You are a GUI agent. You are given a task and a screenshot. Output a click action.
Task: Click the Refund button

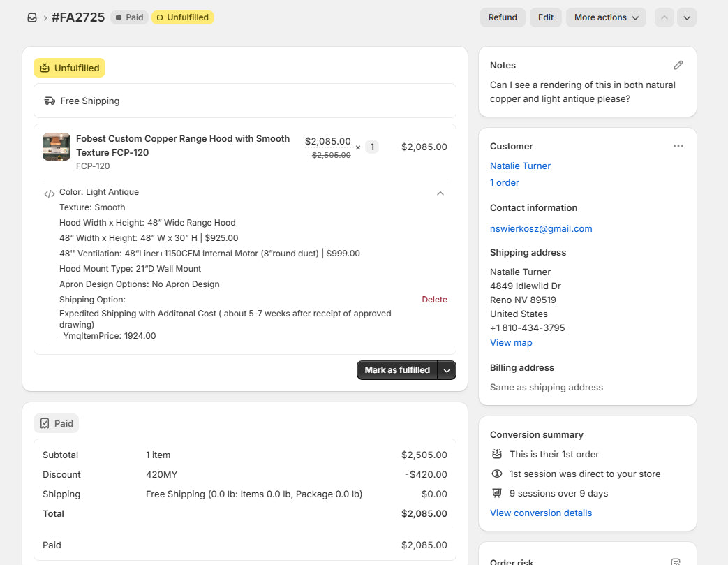pyautogui.click(x=503, y=17)
